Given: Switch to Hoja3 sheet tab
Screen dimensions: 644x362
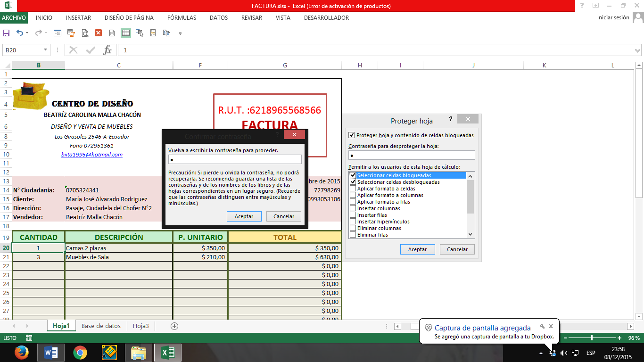Looking at the screenshot, I should click(140, 326).
